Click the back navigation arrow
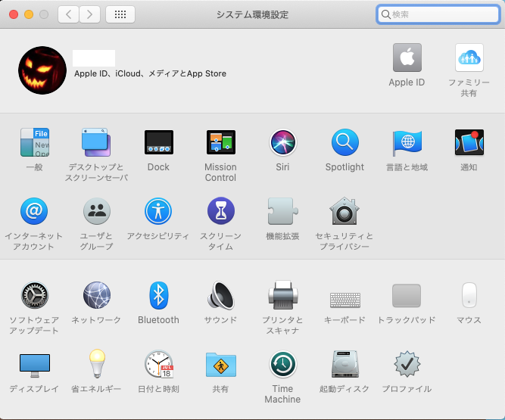The image size is (505, 420). 68,14
